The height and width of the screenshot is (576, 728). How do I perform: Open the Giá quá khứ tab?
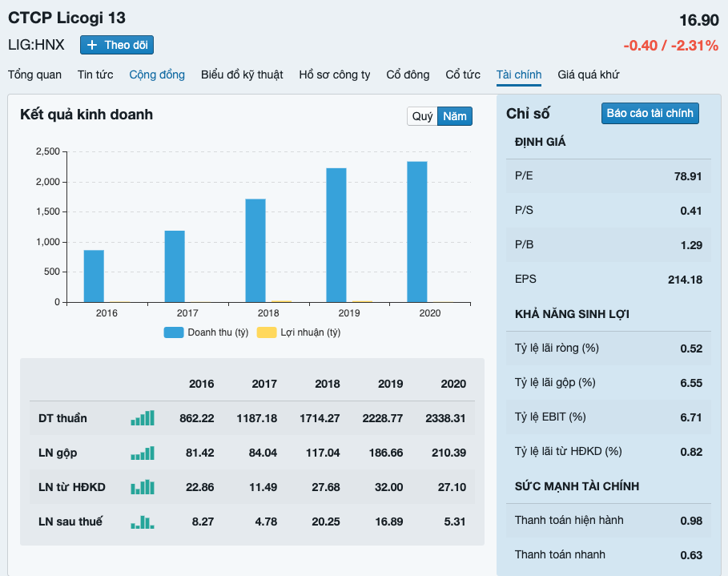point(589,75)
